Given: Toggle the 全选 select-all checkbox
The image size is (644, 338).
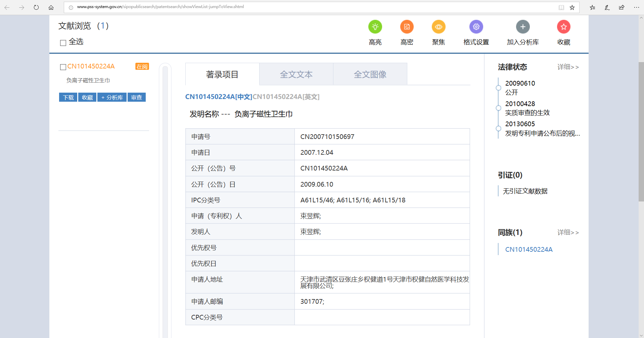Looking at the screenshot, I should 63,43.
